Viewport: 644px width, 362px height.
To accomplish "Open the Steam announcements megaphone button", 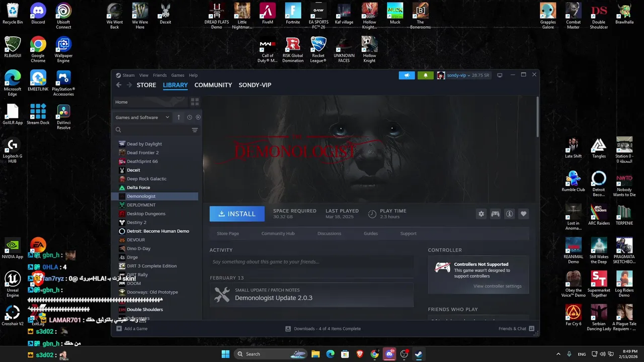I will tap(407, 75).
